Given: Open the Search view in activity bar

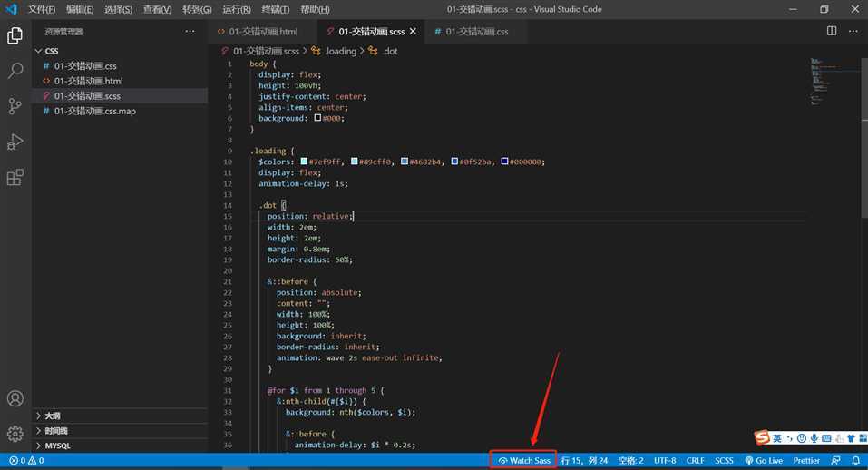Looking at the screenshot, I should 15,70.
